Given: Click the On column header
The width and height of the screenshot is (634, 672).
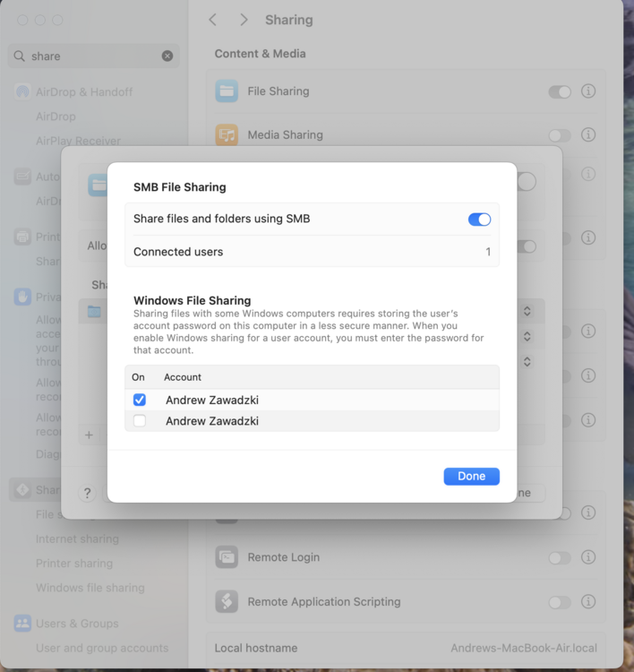Looking at the screenshot, I should click(x=138, y=377).
